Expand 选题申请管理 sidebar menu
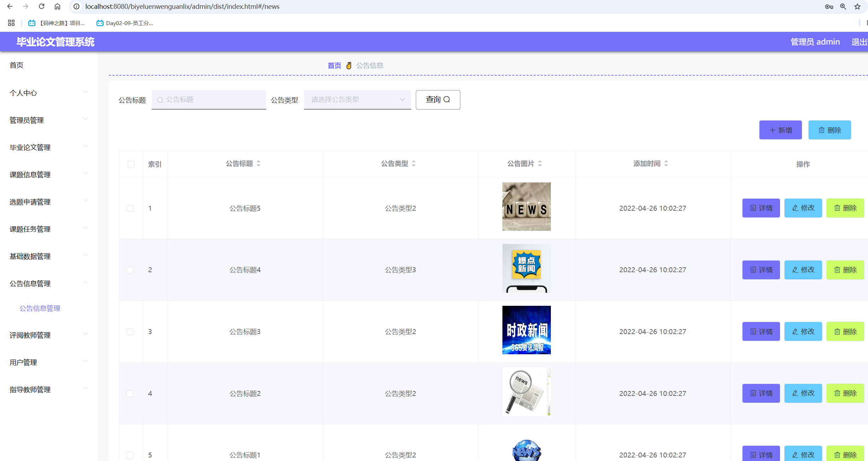Image resolution: width=868 pixels, height=461 pixels. click(48, 202)
